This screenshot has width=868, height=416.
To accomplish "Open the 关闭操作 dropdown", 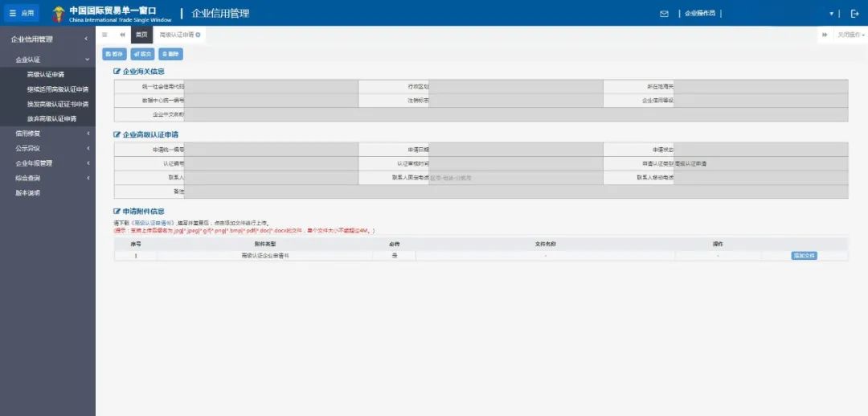I will [850, 35].
